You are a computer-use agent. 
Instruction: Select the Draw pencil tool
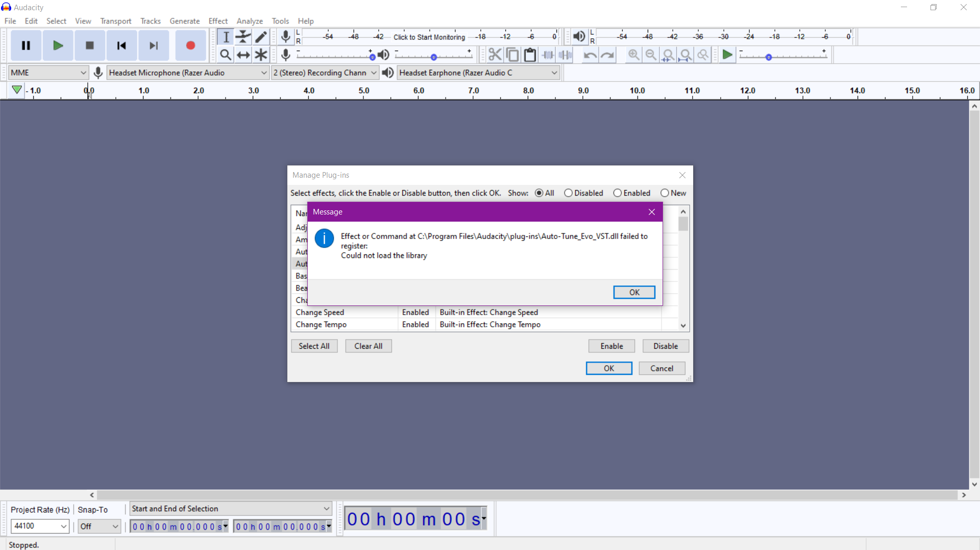(x=261, y=37)
